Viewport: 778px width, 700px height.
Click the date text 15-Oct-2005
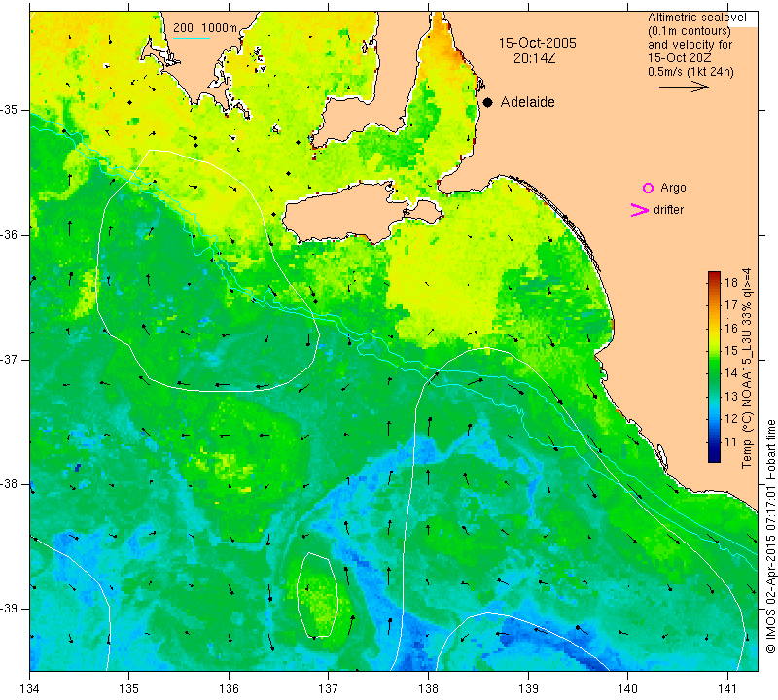coord(538,43)
